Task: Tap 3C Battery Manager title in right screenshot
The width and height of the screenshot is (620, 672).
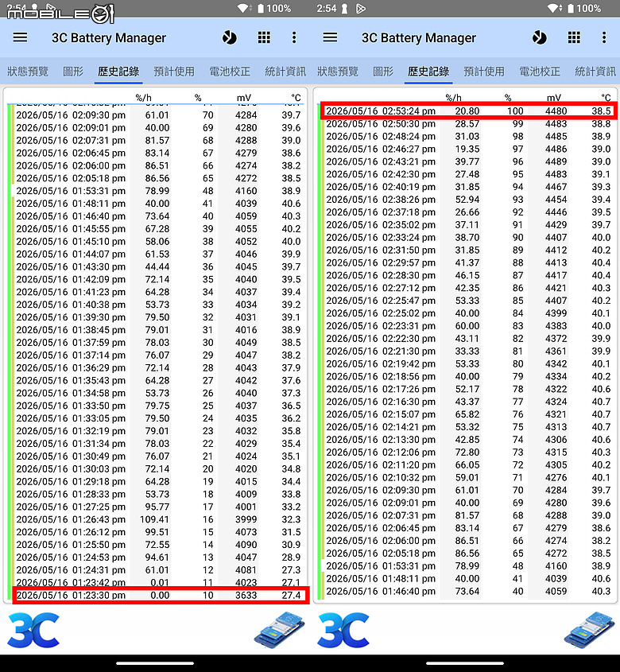Action: [x=419, y=37]
